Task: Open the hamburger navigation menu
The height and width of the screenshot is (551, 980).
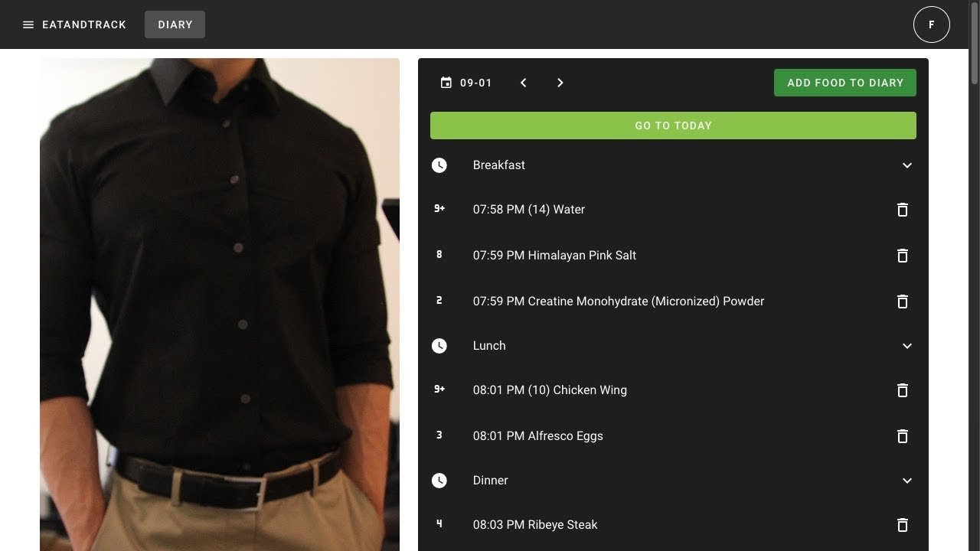Action: [x=28, y=24]
